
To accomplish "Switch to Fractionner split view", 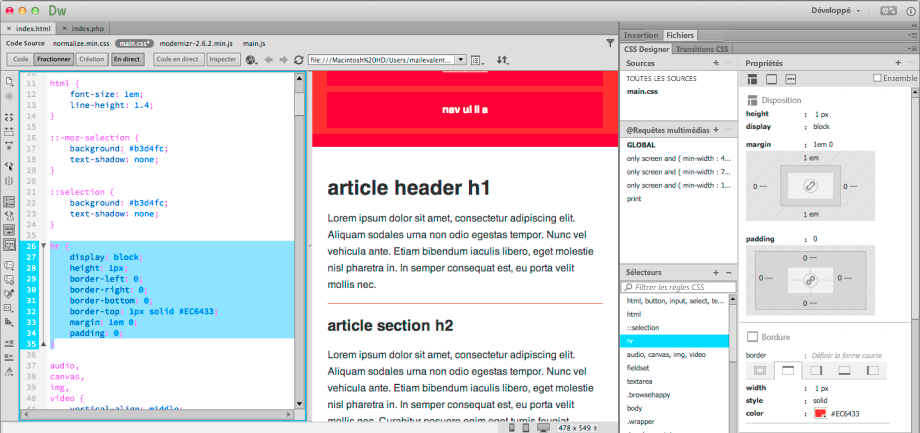I will (53, 59).
